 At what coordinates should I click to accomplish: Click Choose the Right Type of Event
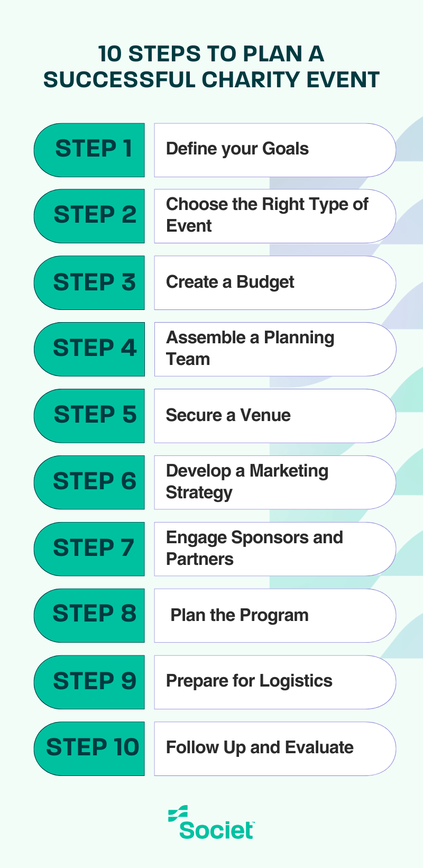tap(274, 216)
